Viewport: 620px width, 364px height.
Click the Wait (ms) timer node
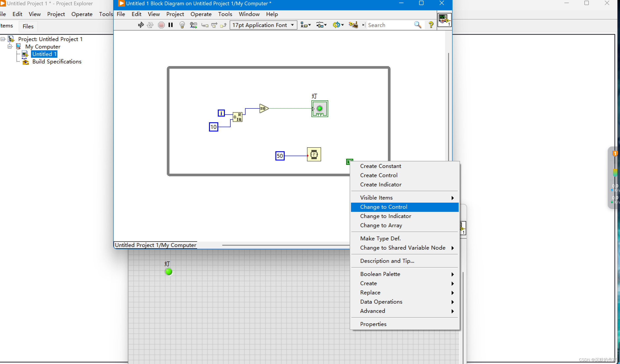[x=314, y=154]
